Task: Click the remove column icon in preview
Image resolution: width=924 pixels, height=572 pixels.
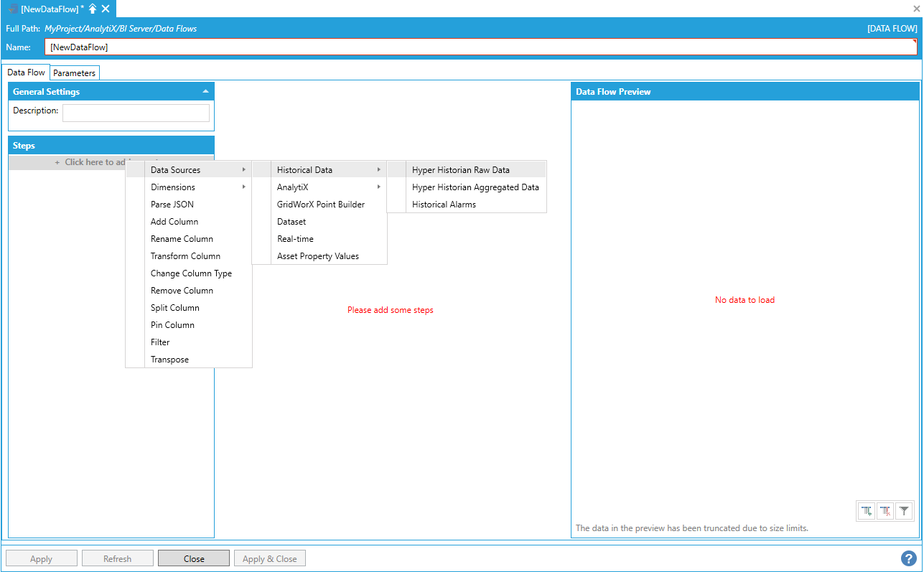Action: click(x=886, y=511)
